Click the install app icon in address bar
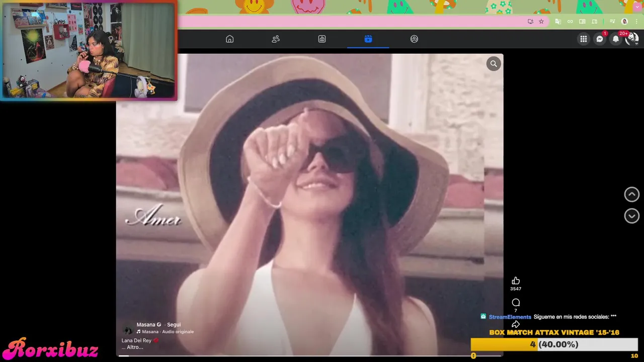Image resolution: width=644 pixels, height=362 pixels. click(530, 21)
